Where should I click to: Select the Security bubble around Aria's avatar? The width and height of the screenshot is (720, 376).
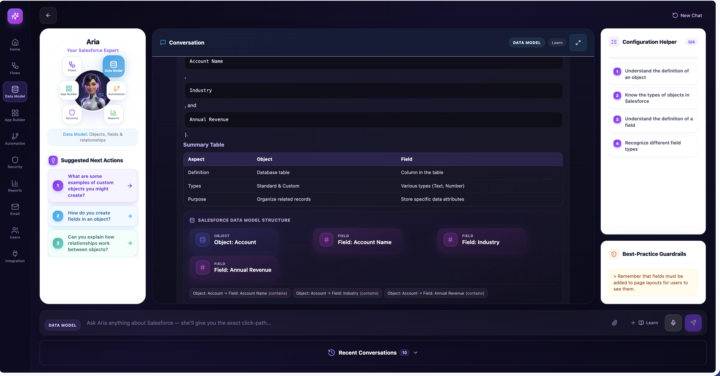[x=72, y=113]
